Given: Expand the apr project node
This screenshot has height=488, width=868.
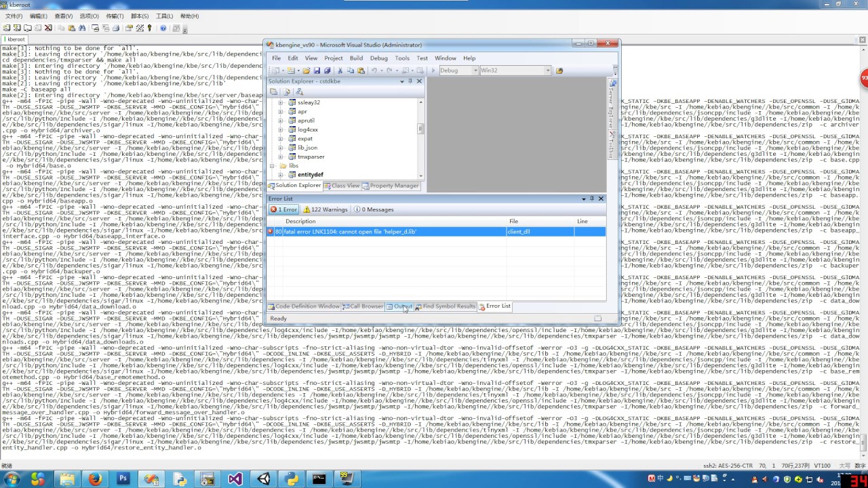Looking at the screenshot, I should [281, 111].
